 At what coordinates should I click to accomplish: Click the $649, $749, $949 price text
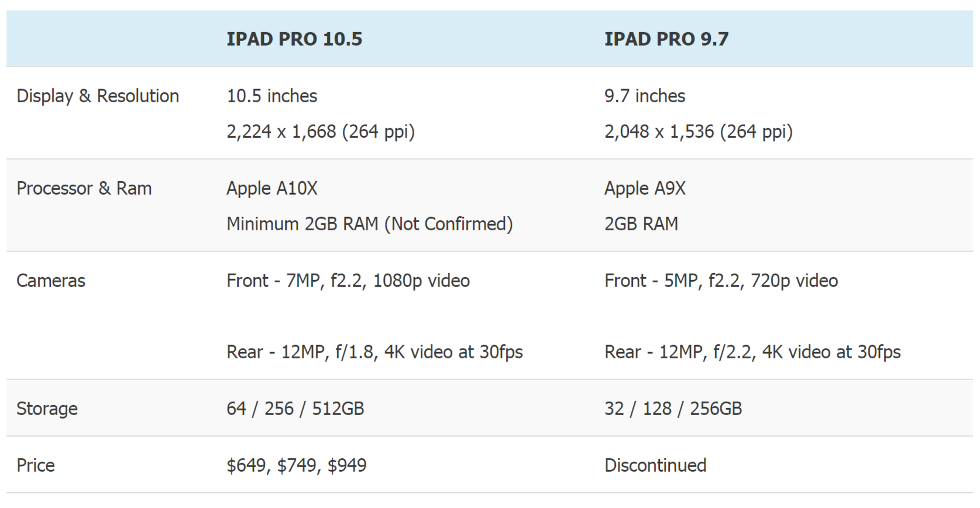(x=297, y=465)
